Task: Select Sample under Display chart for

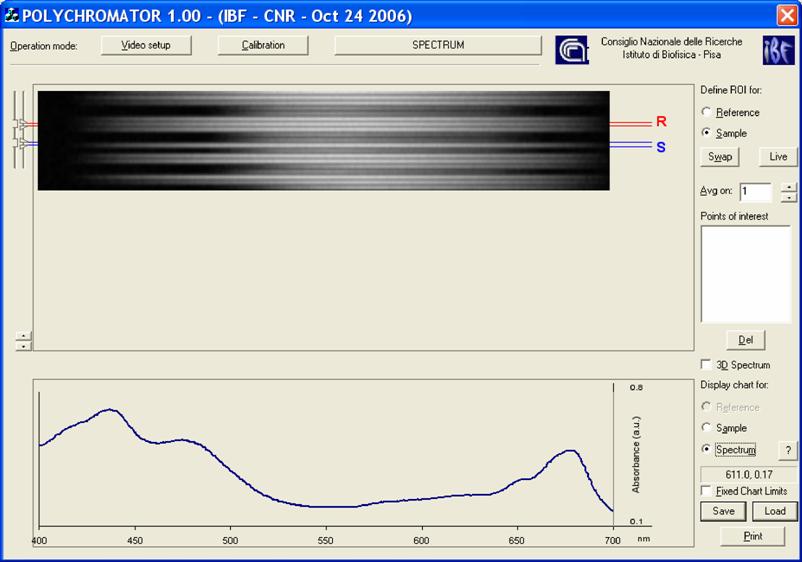Action: [x=708, y=428]
